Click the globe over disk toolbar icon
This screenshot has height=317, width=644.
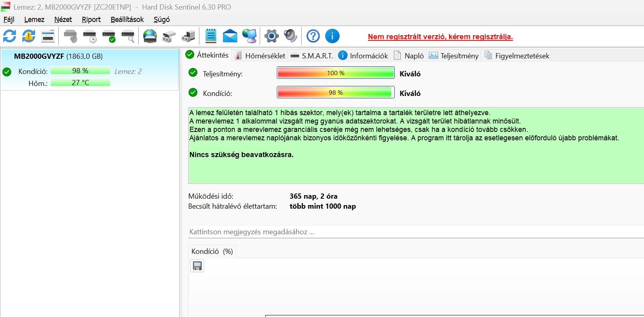(x=150, y=36)
